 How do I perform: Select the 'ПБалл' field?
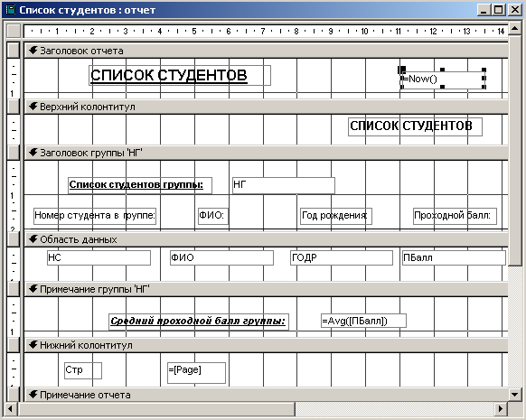(x=454, y=257)
